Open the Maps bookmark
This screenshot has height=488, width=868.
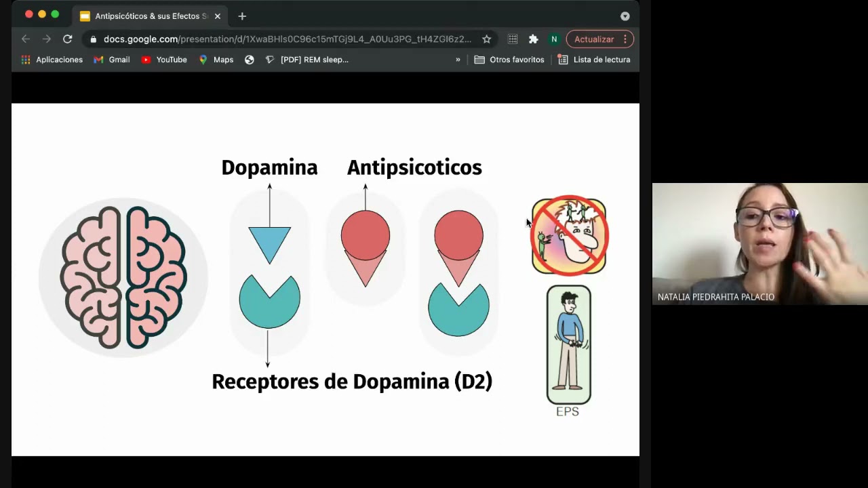coord(216,60)
